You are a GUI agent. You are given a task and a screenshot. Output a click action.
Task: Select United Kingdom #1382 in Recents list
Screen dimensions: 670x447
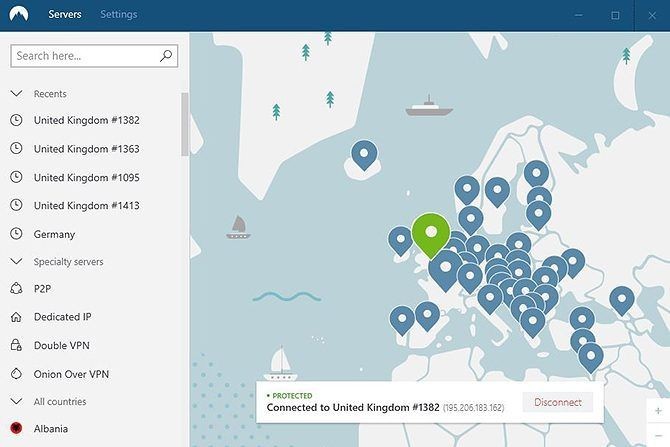pyautogui.click(x=87, y=120)
